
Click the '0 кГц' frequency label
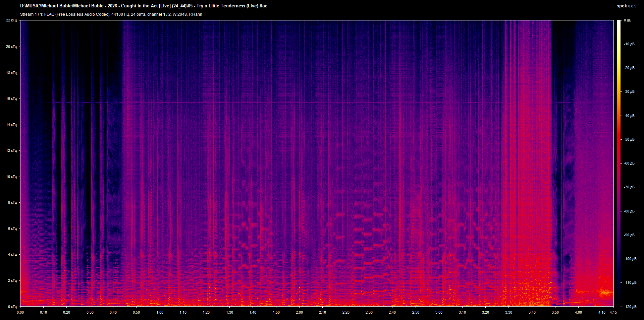click(x=12, y=307)
